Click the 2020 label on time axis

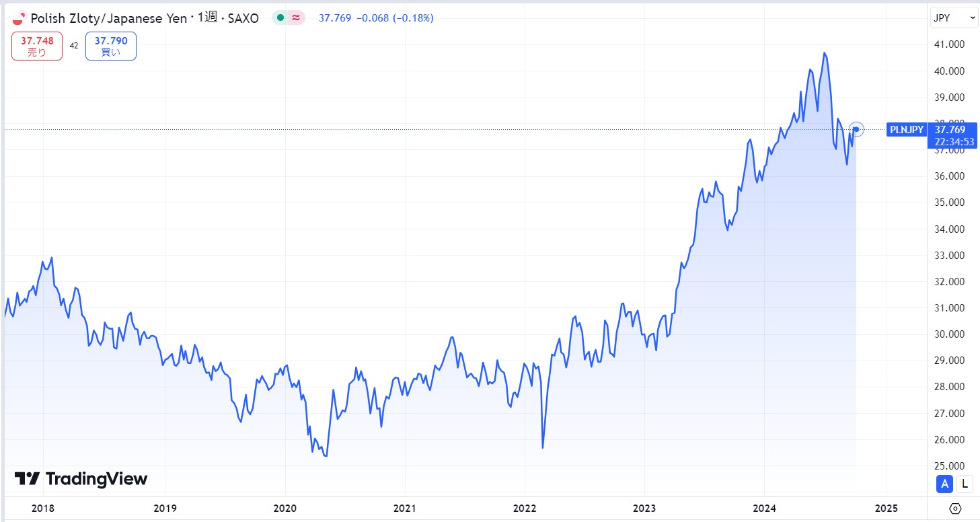(285, 508)
